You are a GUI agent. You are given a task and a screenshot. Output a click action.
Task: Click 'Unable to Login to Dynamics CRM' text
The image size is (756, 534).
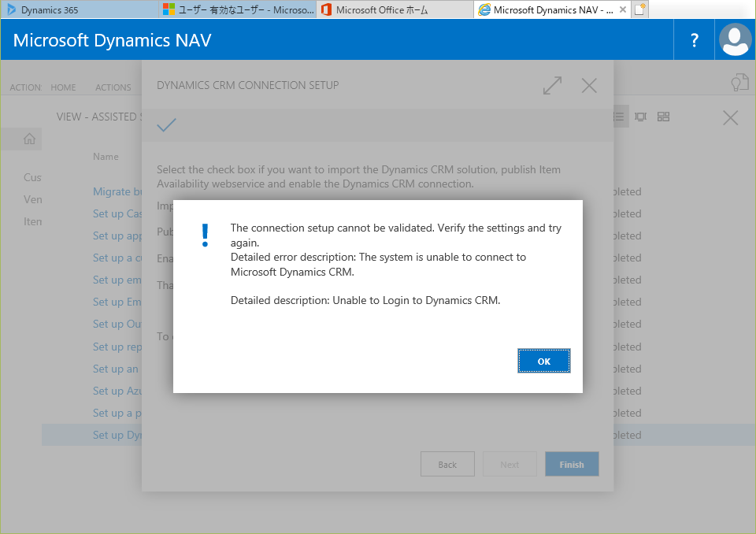416,300
